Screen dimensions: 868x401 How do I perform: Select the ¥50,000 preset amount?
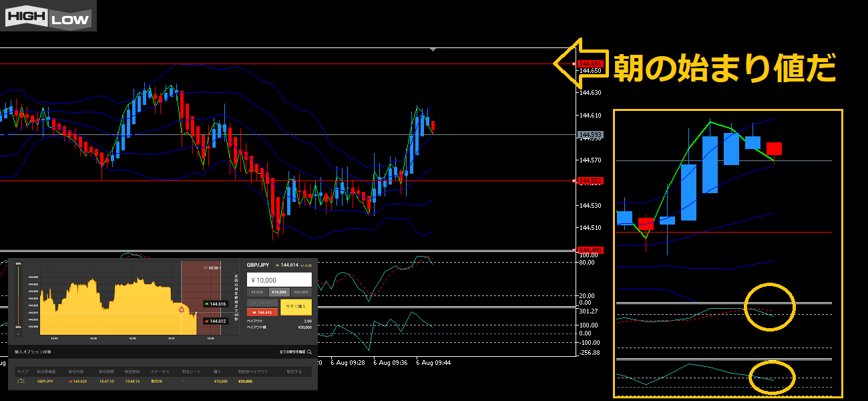point(301,292)
